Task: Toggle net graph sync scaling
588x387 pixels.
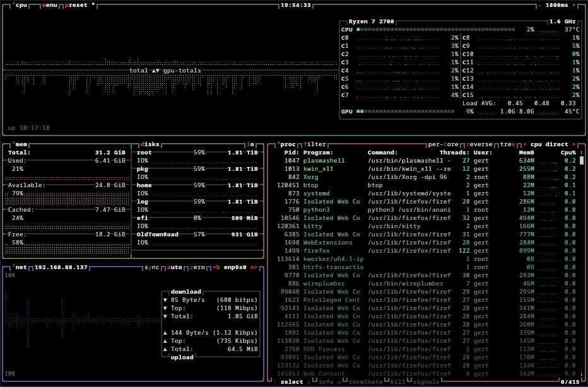Action: coord(152,267)
